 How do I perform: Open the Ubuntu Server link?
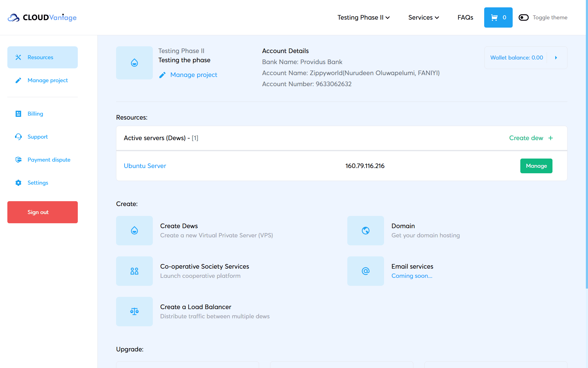[x=145, y=166]
